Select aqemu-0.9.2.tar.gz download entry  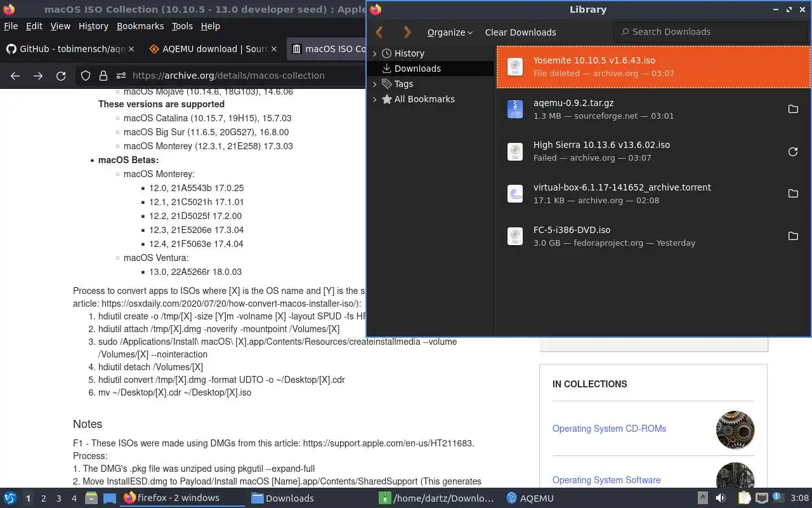click(x=653, y=109)
